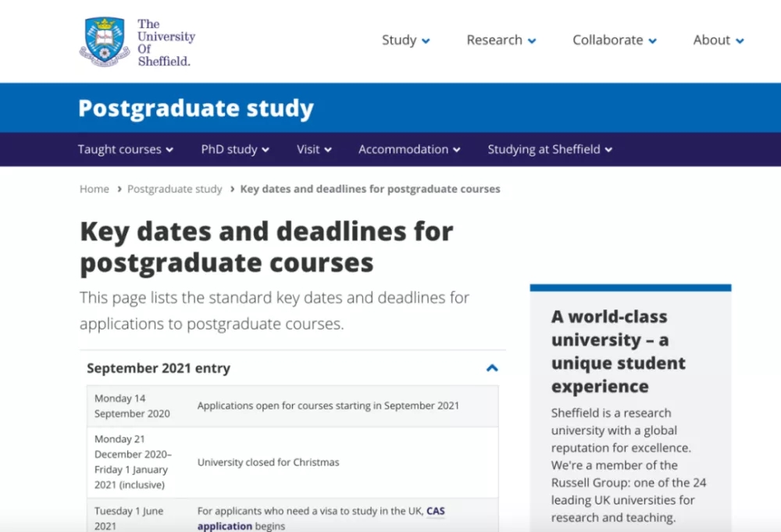Image resolution: width=781 pixels, height=532 pixels.
Task: Click the up chevron on the accordion
Action: [x=492, y=368]
